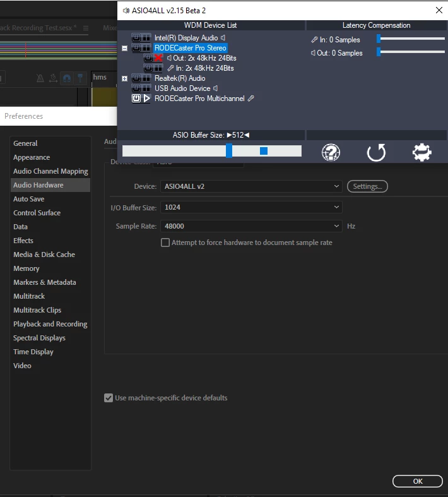Open the Video preferences category
This screenshot has width=448, height=497.
click(22, 366)
